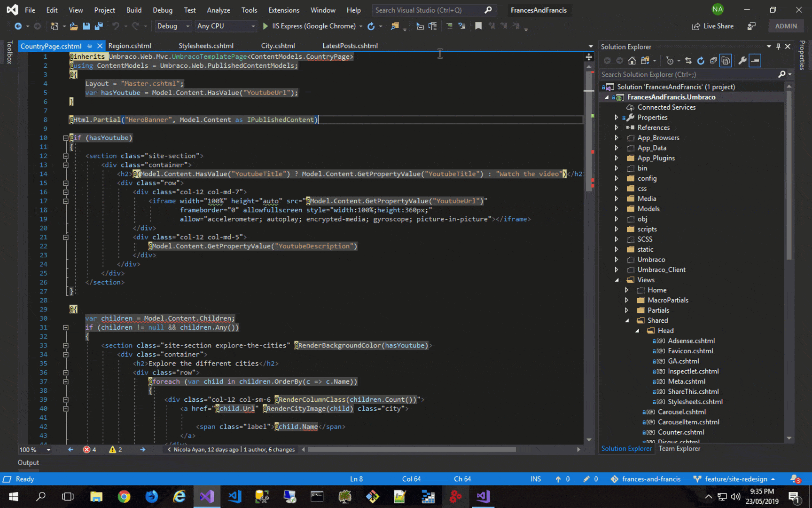Viewport: 812px width, 508px height.
Task: Toggle a bookmark on the current line
Action: pyautogui.click(x=478, y=26)
